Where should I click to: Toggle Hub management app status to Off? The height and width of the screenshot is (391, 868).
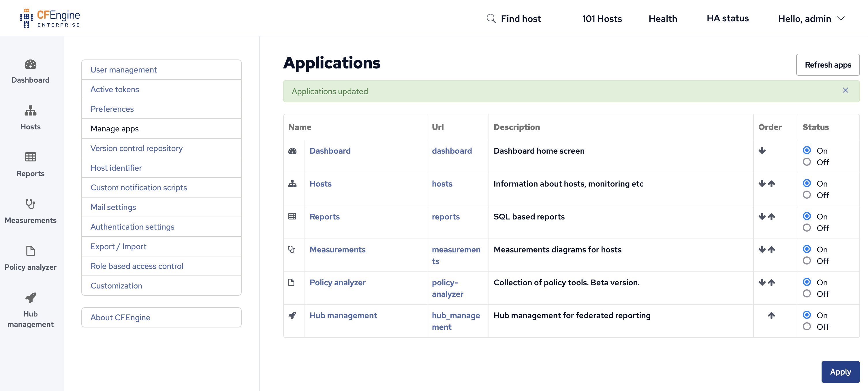click(x=807, y=326)
